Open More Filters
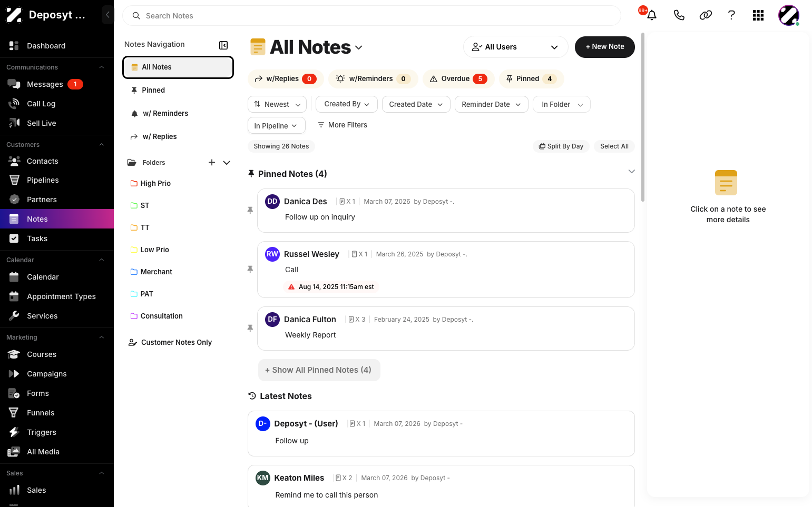The height and width of the screenshot is (507, 812). point(343,125)
